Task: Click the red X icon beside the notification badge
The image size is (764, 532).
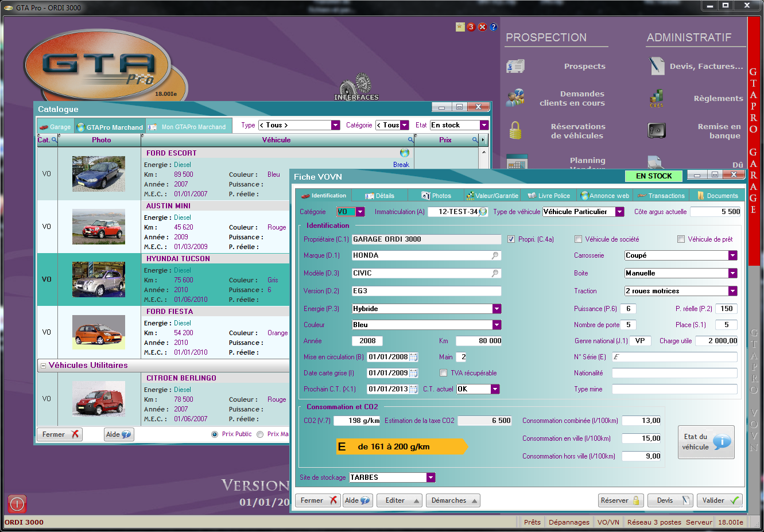Action: click(x=482, y=27)
